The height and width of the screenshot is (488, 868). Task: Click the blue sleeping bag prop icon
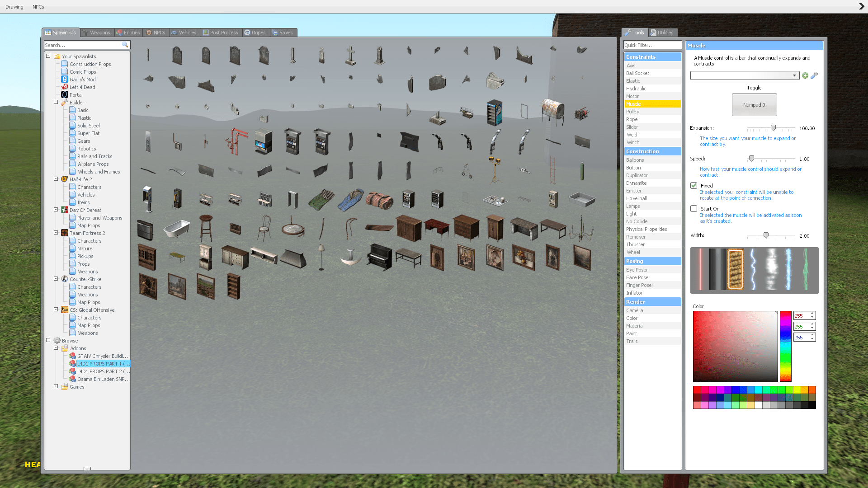point(350,199)
